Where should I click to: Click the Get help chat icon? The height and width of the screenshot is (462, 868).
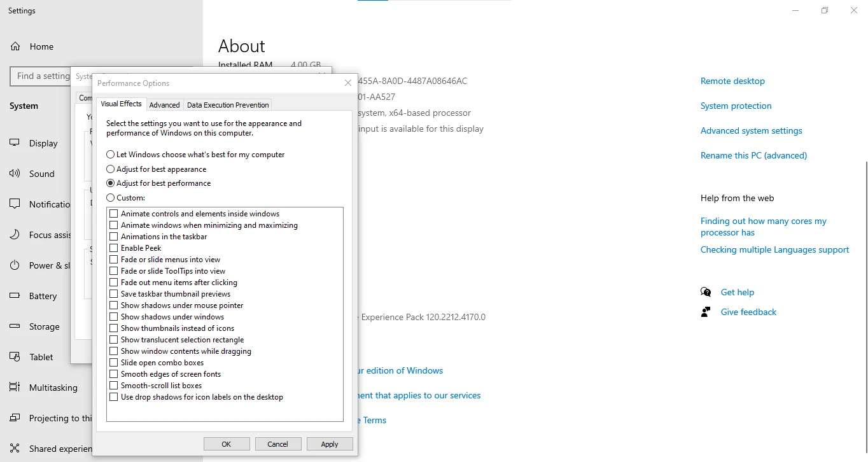point(706,292)
